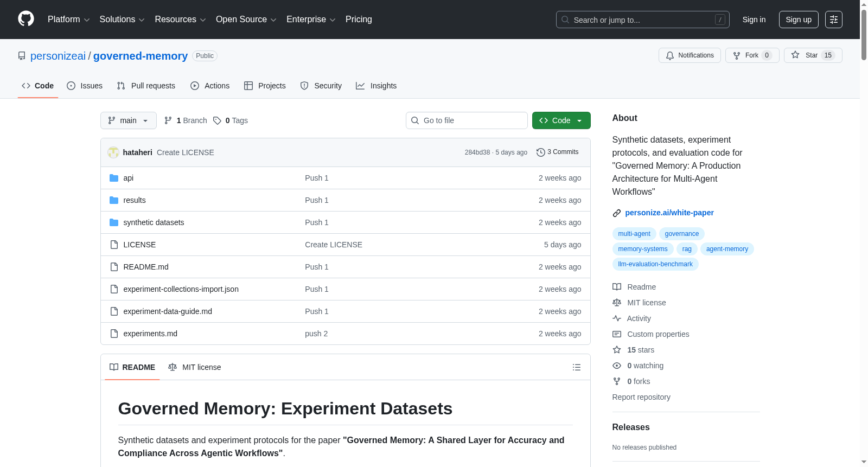Click the star icon beside 15 stars
This screenshot has height=467, width=868.
(x=617, y=350)
